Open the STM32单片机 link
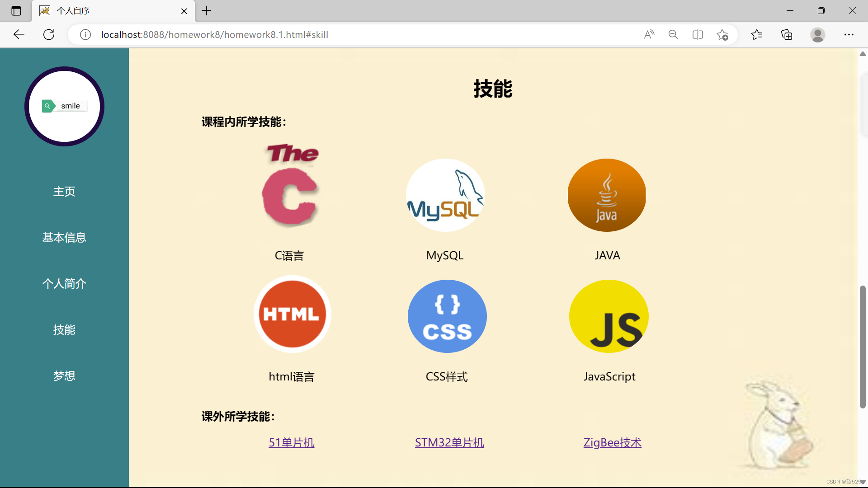Screen dimensions: 868x488 pyautogui.click(x=449, y=443)
